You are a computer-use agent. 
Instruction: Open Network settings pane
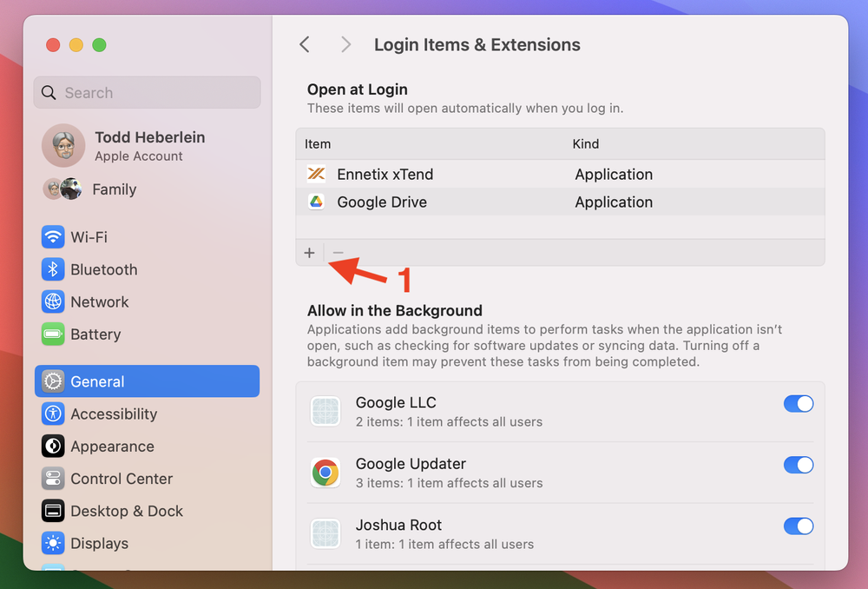tap(148, 302)
